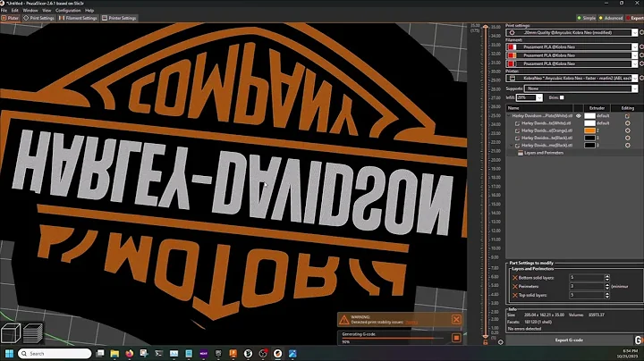Open settings icon for last (Black).stl part
This screenshot has height=361, width=644.
[627, 146]
